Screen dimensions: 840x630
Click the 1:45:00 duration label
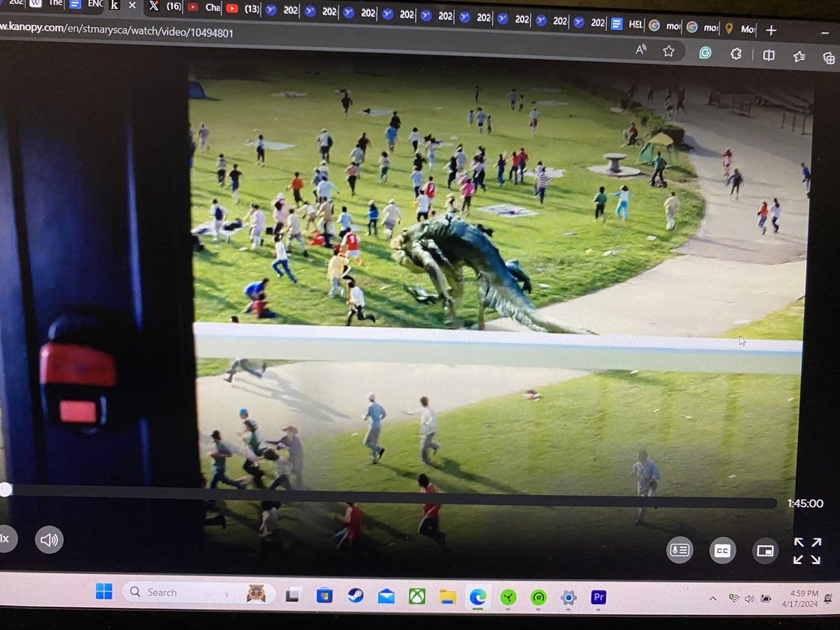click(805, 503)
